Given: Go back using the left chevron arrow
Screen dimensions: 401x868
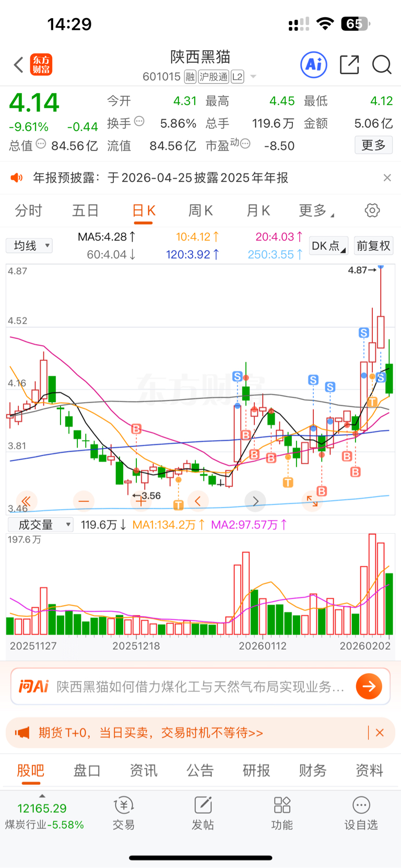Looking at the screenshot, I should [19, 65].
